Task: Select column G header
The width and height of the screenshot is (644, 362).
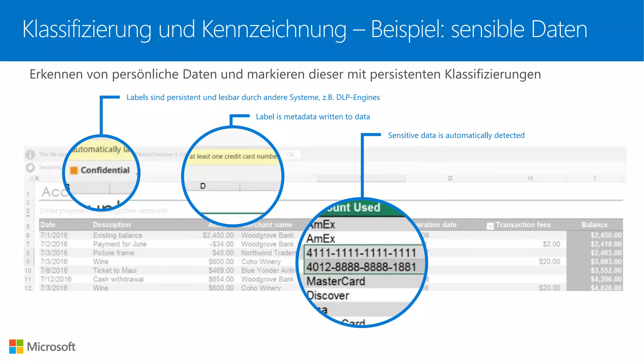Action: click(x=450, y=178)
